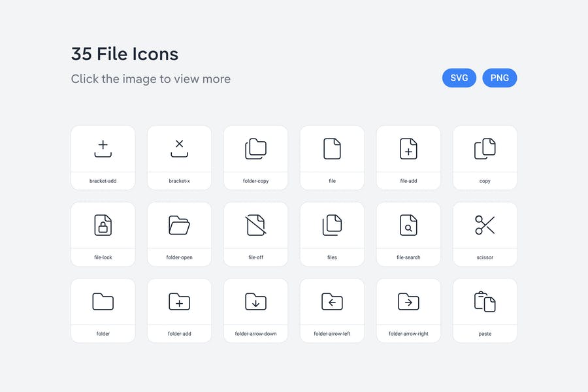Click the file-off crossed-out icon
588x392 pixels.
click(255, 225)
